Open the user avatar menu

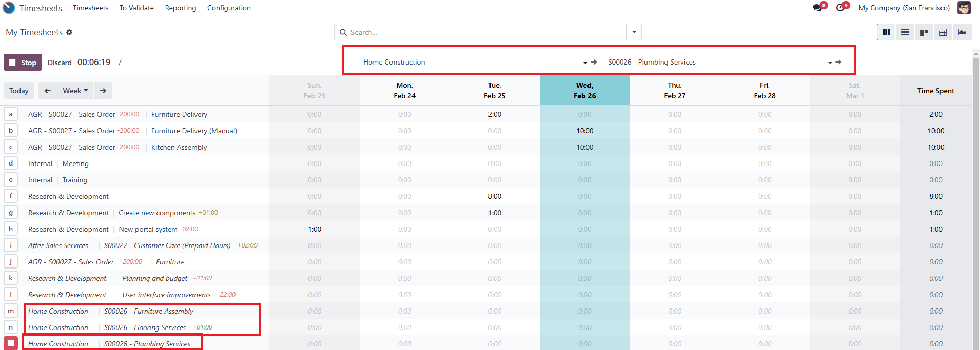coord(964,8)
